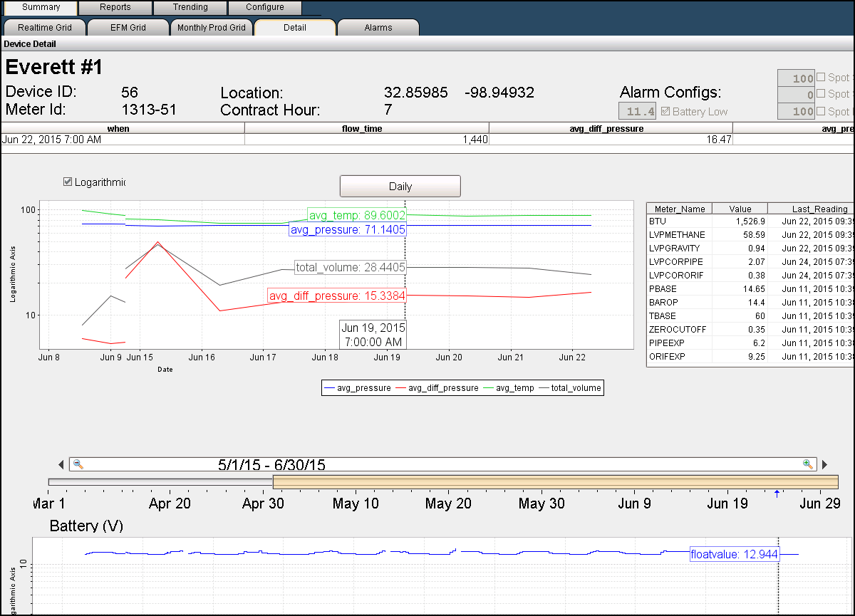855x616 pixels.
Task: Sort by the Meter_Name column header
Action: (679, 209)
